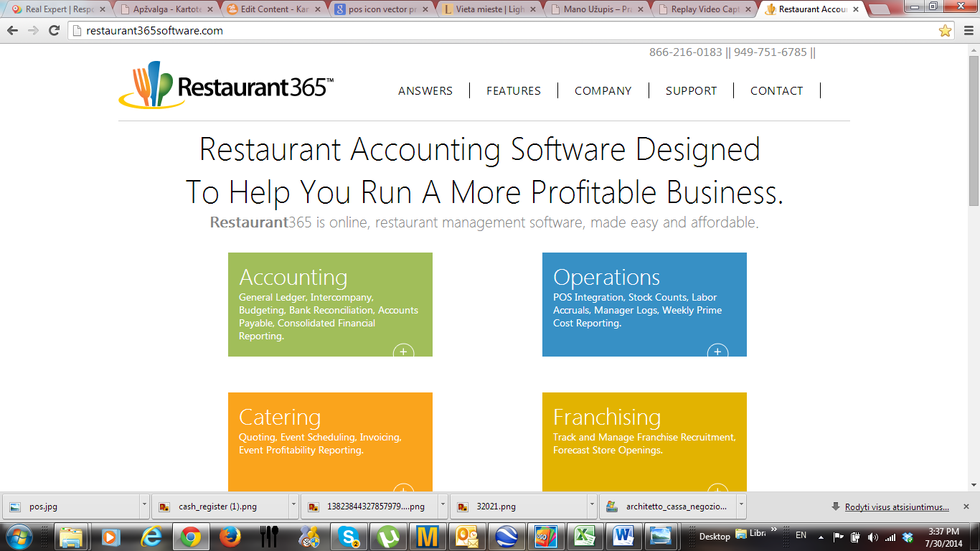Viewport: 980px width, 551px height.
Task: Click the Catering tile heading
Action: [280, 418]
